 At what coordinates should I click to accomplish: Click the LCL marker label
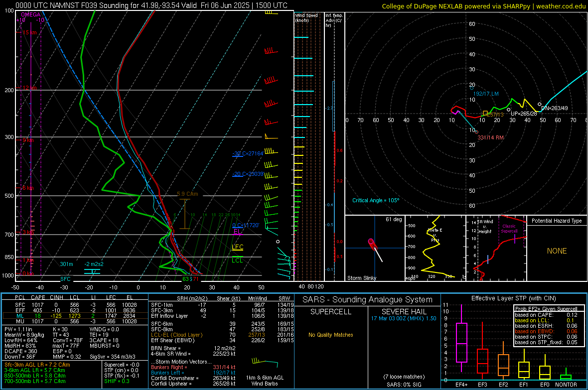pos(237,260)
